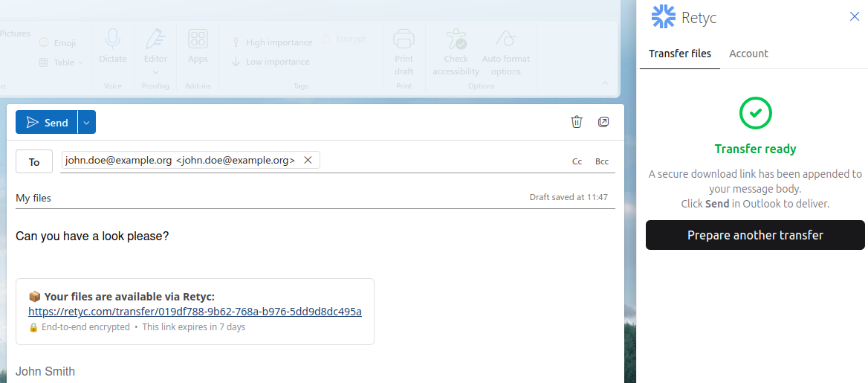Screen dimensions: 868x383
Task: Click the John Smith signature text
Action: point(45,371)
